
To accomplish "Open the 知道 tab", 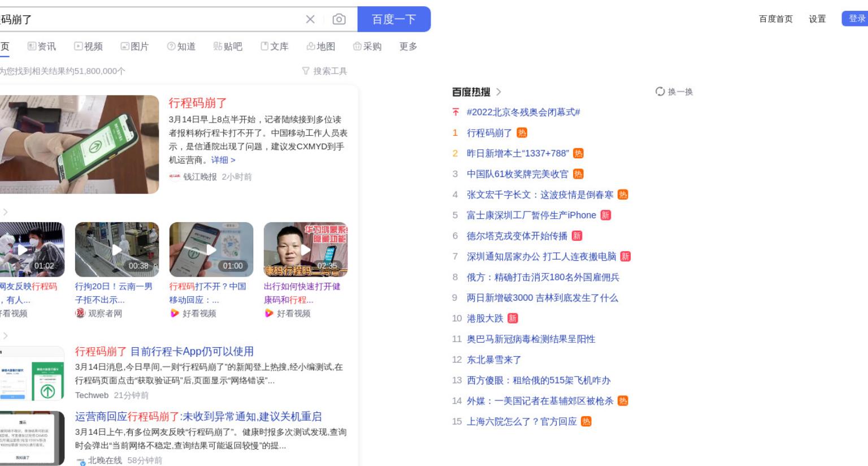I will 181,46.
